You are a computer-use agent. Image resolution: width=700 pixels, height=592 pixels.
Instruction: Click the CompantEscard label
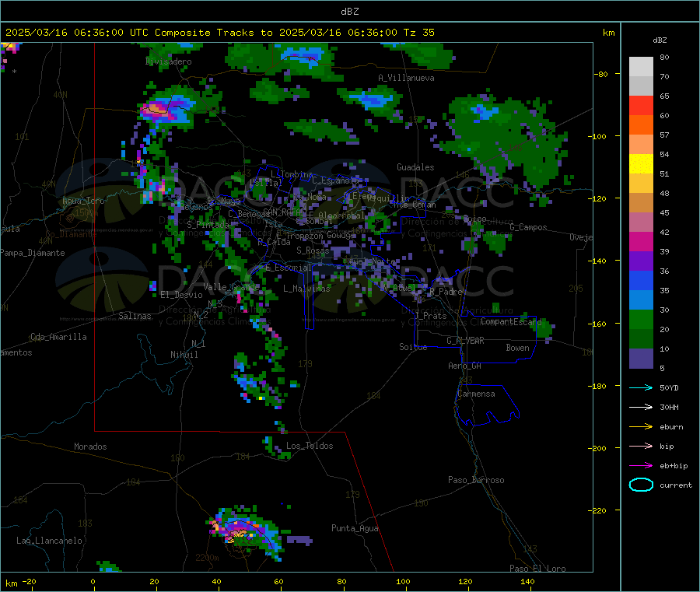[x=511, y=321]
